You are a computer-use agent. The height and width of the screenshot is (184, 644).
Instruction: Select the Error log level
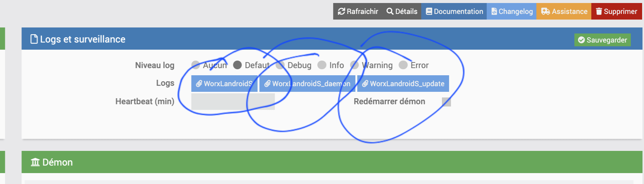tap(403, 65)
